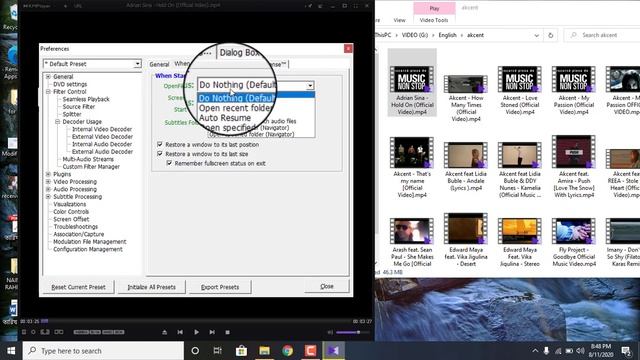This screenshot has width=640, height=360.
Task: Open the network tray icon
Action: [558, 351]
